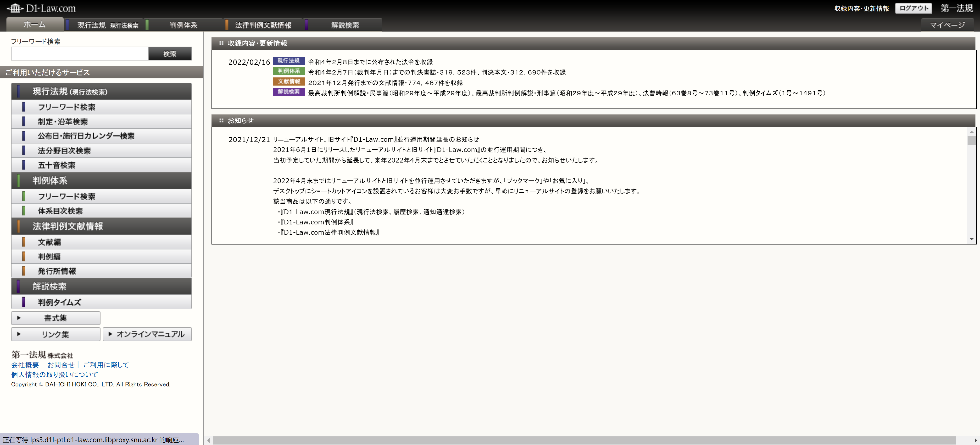Click the 検索 button
This screenshot has height=445, width=980.
[170, 54]
